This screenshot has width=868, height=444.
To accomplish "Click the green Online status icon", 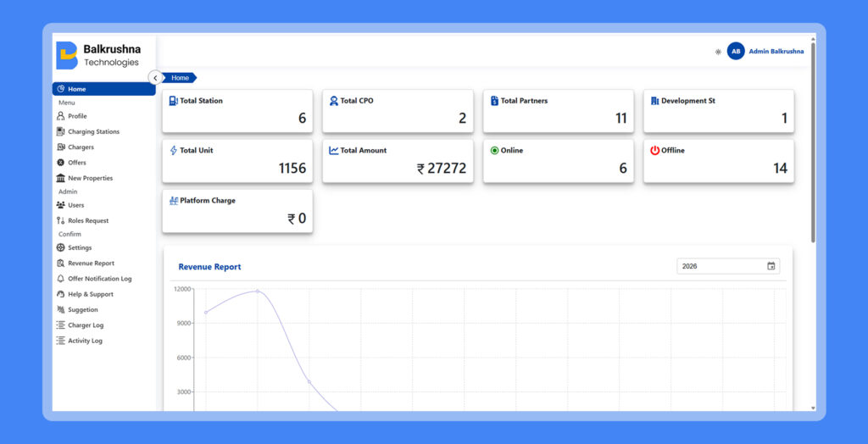I will 494,151.
